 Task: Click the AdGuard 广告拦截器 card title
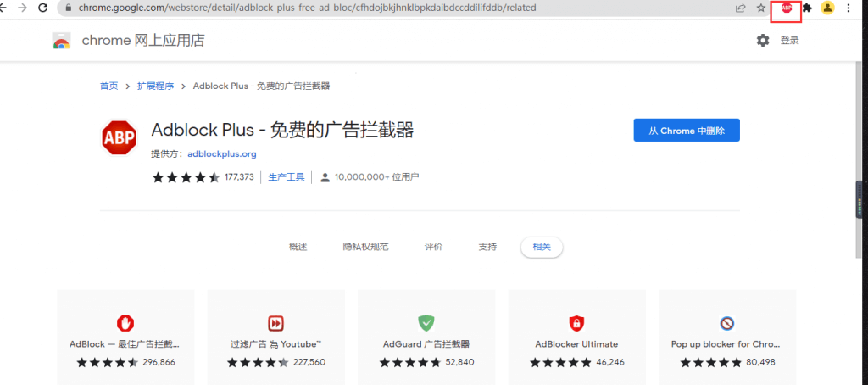click(x=426, y=344)
